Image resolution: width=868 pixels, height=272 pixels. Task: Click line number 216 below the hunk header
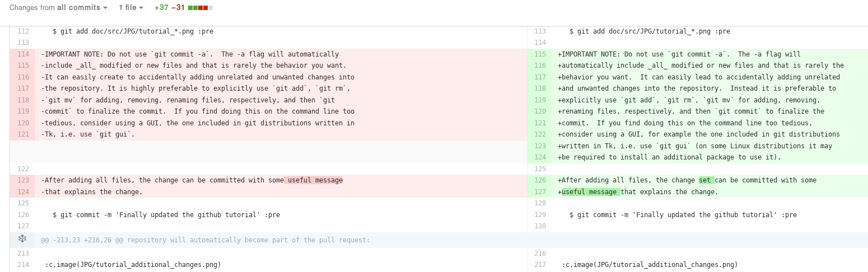point(540,254)
